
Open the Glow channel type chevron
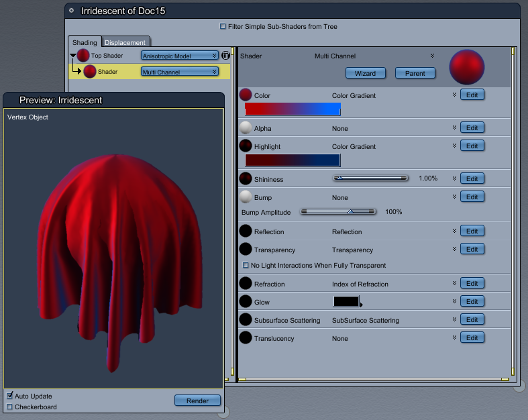tap(454, 301)
